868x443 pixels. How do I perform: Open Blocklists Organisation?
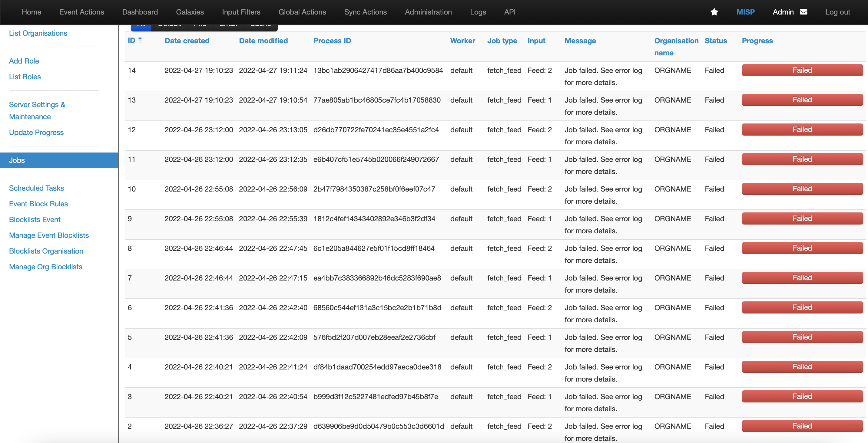[x=46, y=251]
